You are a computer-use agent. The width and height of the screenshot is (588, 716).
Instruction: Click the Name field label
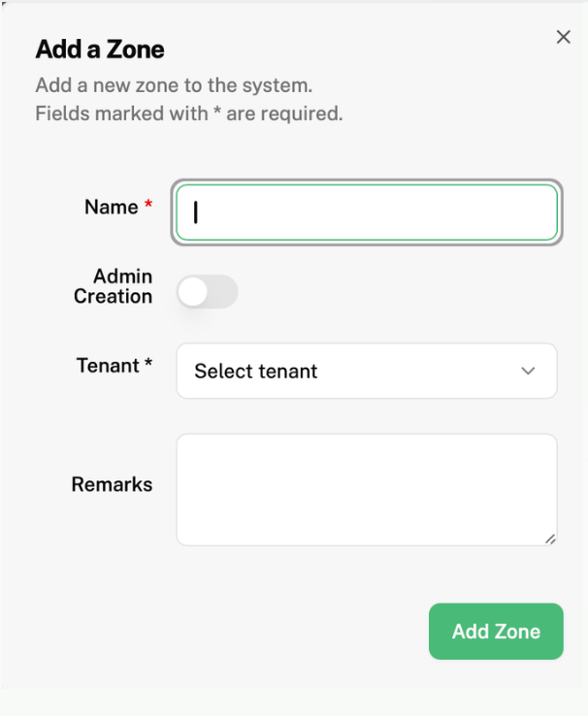tap(112, 207)
